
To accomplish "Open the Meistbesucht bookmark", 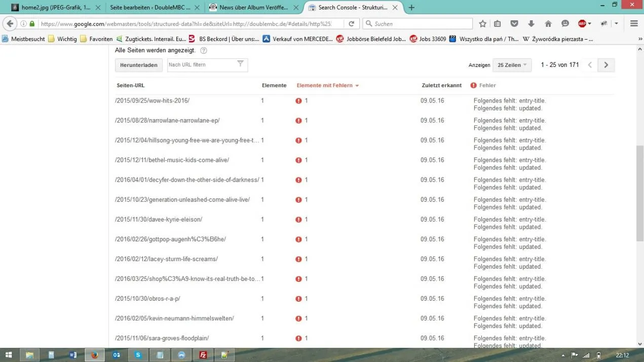I will (x=23, y=39).
